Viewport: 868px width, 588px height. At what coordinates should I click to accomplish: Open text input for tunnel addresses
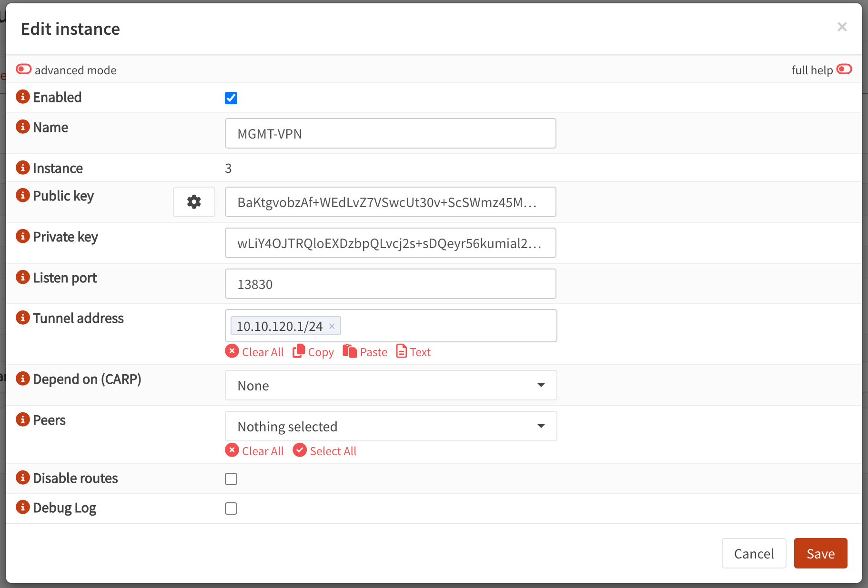click(413, 351)
